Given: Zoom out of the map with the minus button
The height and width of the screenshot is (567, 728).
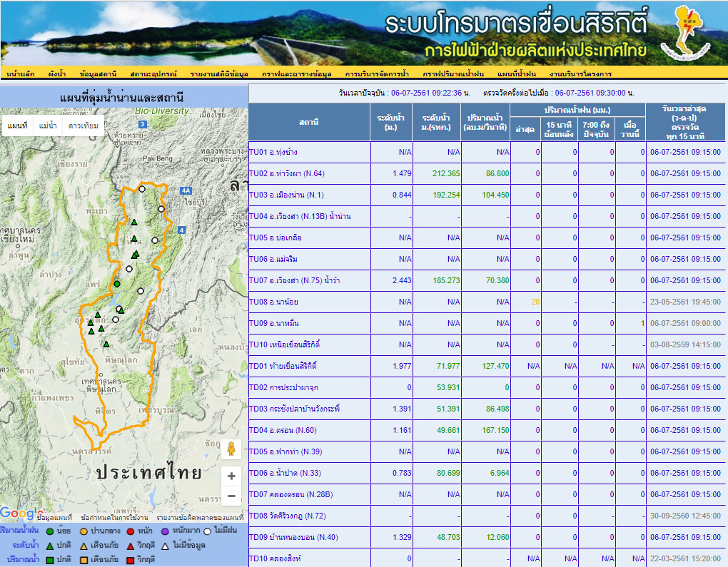Looking at the screenshot, I should [x=231, y=496].
